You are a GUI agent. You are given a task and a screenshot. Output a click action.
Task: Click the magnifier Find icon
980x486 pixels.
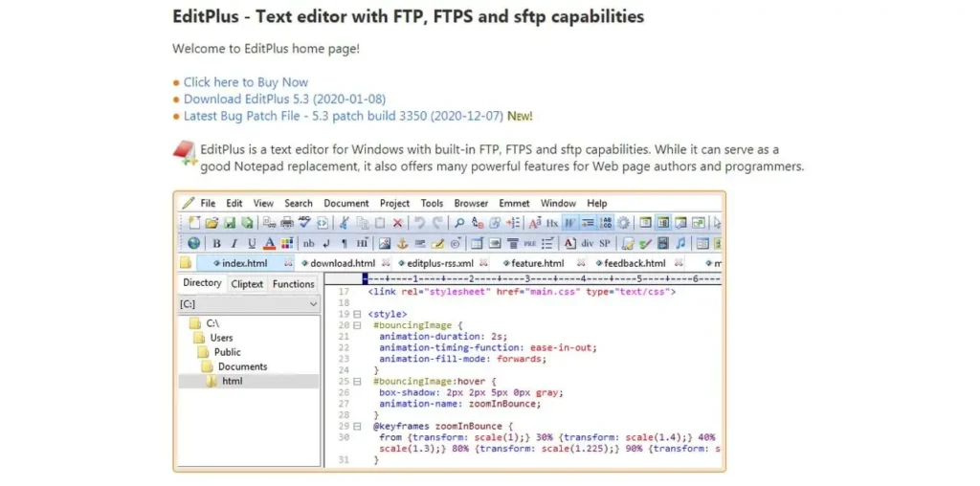pyautogui.click(x=459, y=223)
